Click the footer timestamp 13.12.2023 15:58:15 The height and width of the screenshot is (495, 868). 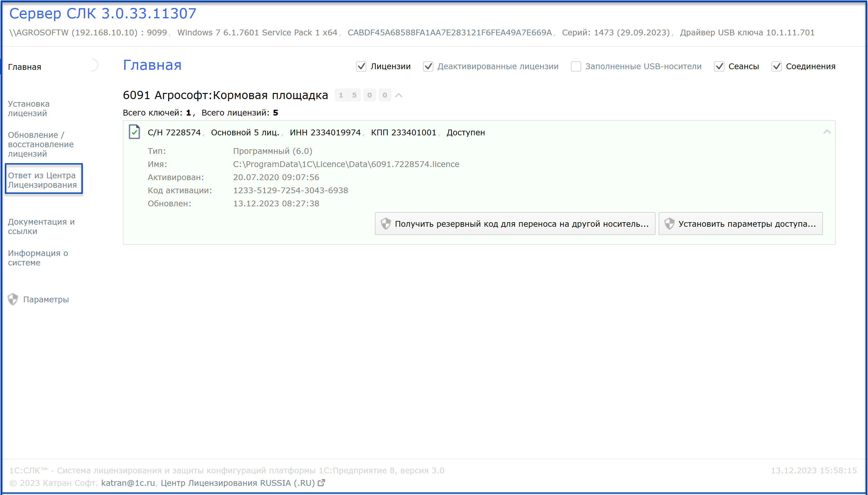[x=814, y=471]
